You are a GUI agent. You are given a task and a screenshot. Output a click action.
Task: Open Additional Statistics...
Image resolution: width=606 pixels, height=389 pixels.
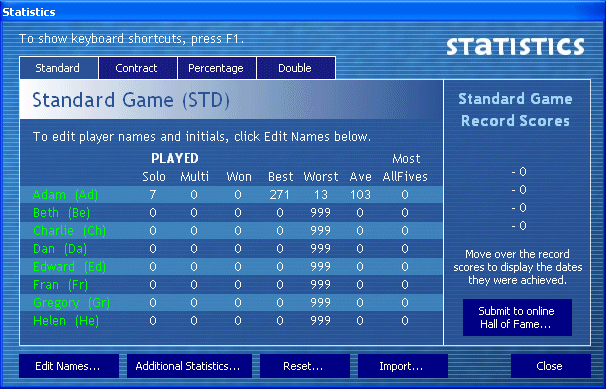point(189,366)
